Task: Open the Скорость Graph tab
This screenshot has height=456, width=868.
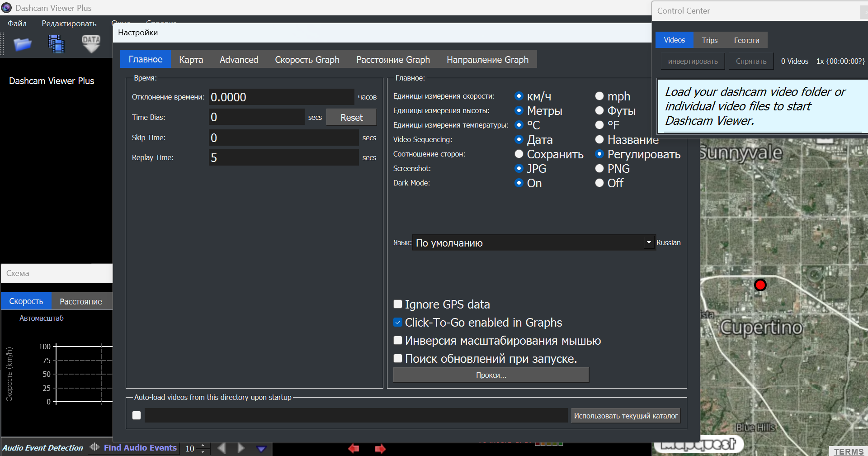Action: coord(307,59)
